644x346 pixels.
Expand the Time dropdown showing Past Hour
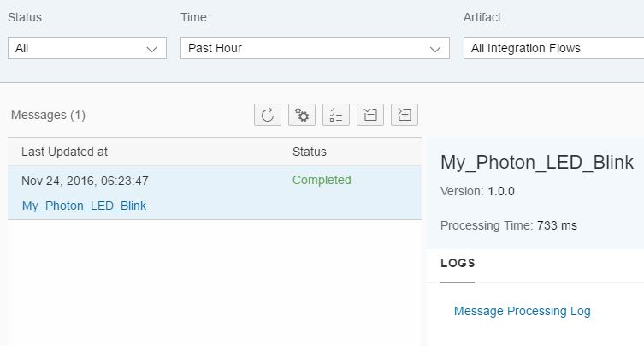coord(315,48)
